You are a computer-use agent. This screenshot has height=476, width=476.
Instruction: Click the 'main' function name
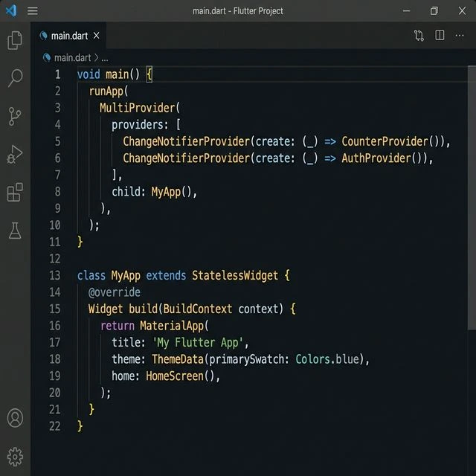click(117, 74)
